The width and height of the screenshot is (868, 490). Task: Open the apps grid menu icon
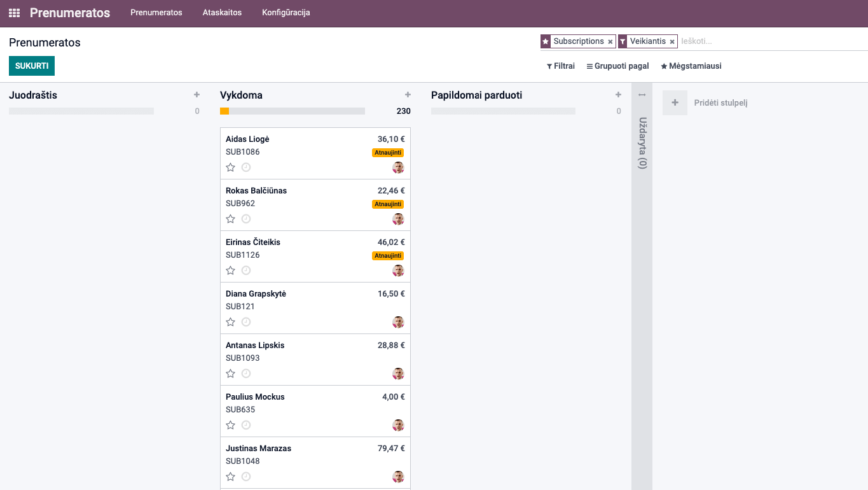(14, 13)
